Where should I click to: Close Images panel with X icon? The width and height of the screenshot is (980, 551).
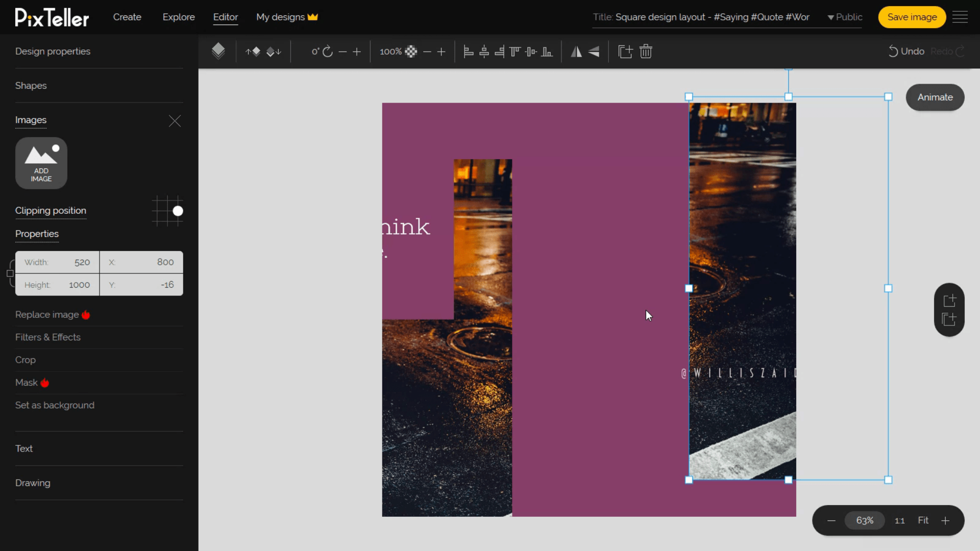point(175,121)
